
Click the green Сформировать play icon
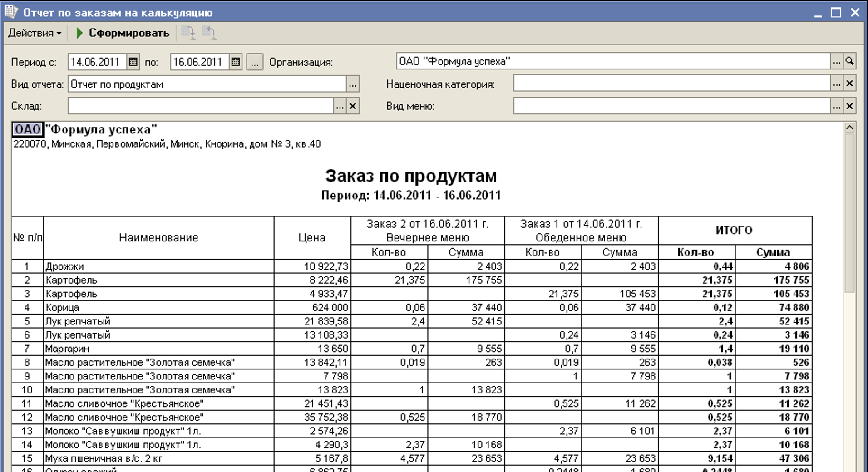(x=79, y=33)
